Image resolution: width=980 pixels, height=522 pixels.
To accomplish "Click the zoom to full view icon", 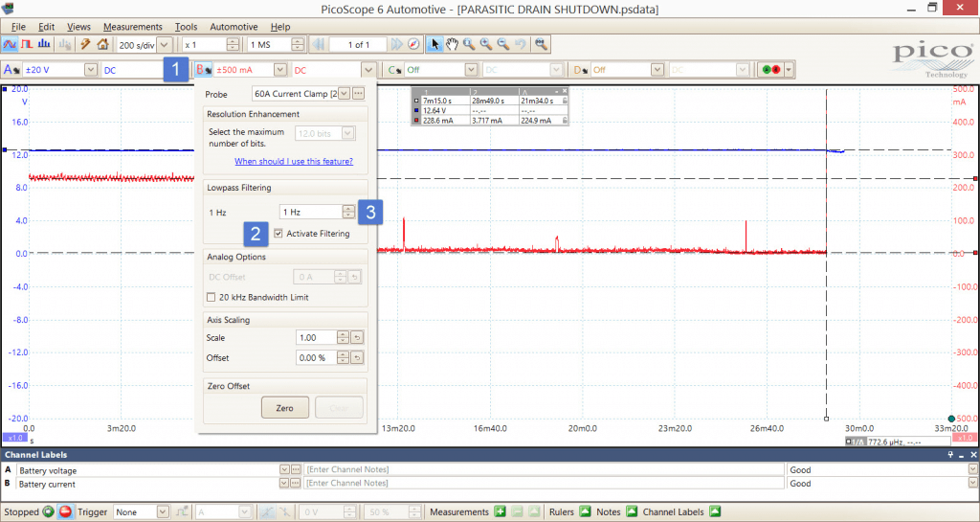I will pyautogui.click(x=542, y=44).
